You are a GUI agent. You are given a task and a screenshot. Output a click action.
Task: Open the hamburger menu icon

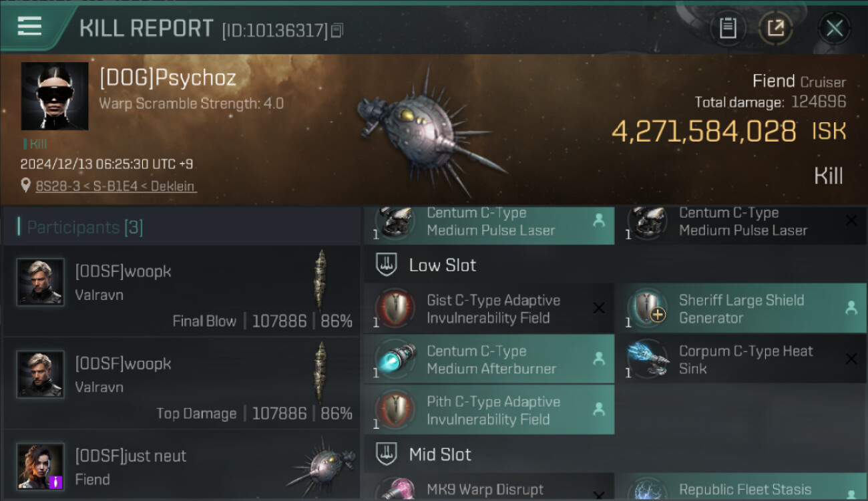pos(29,27)
